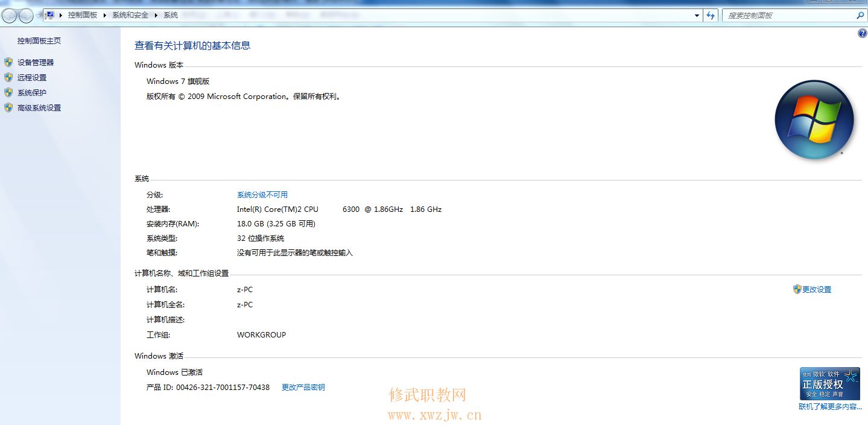Click the workgroup value WORKGROUP
Viewport: 868px width, 425px height.
[x=261, y=335]
